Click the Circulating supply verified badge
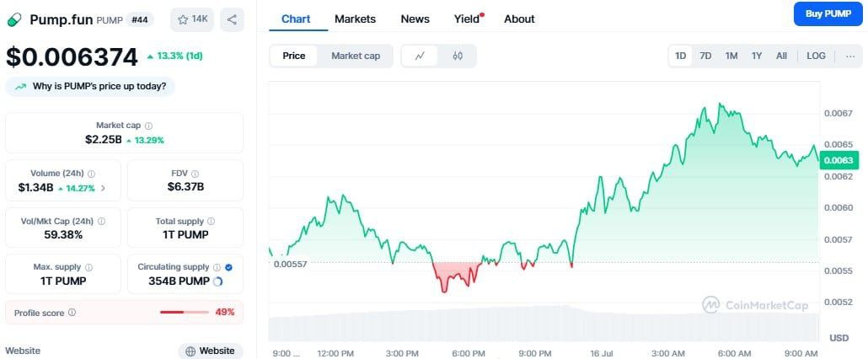868x359 pixels. click(229, 267)
